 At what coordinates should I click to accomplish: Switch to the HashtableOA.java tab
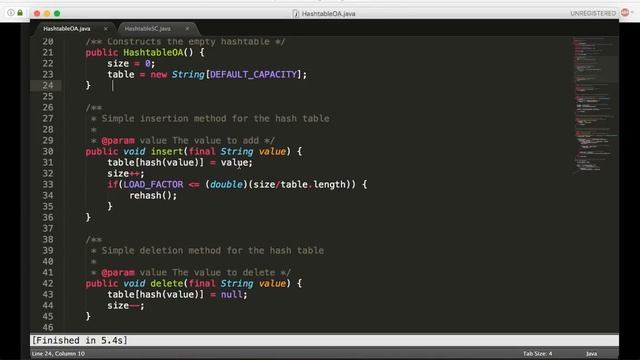pyautogui.click(x=67, y=29)
